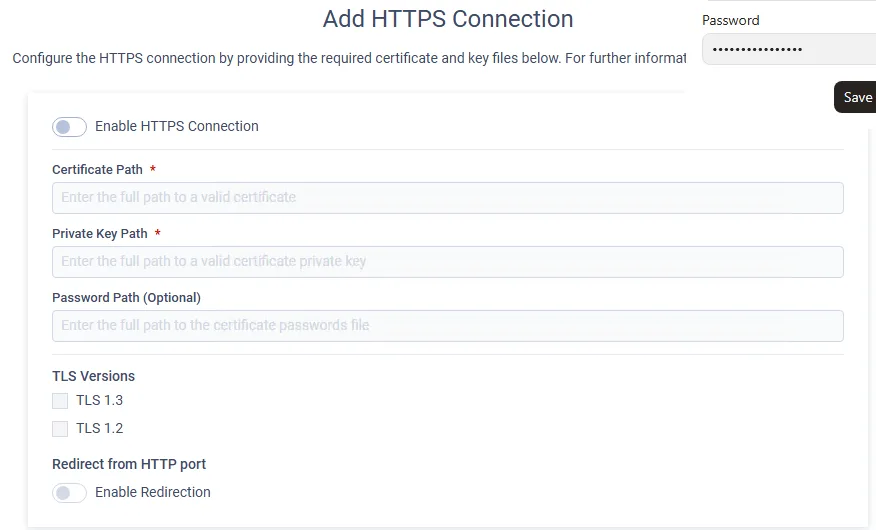Click the Certificate Path field label
Viewport: 876px width, 530px height.
coord(97,170)
